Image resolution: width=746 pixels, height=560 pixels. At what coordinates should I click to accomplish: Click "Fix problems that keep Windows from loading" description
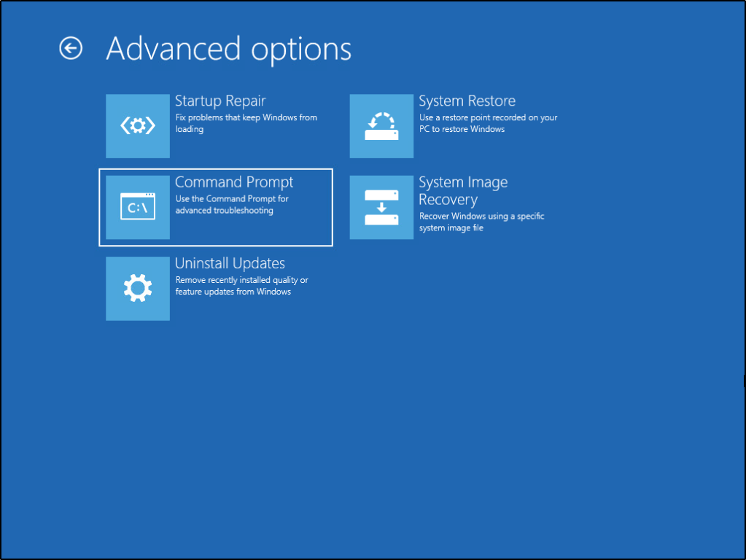(246, 123)
